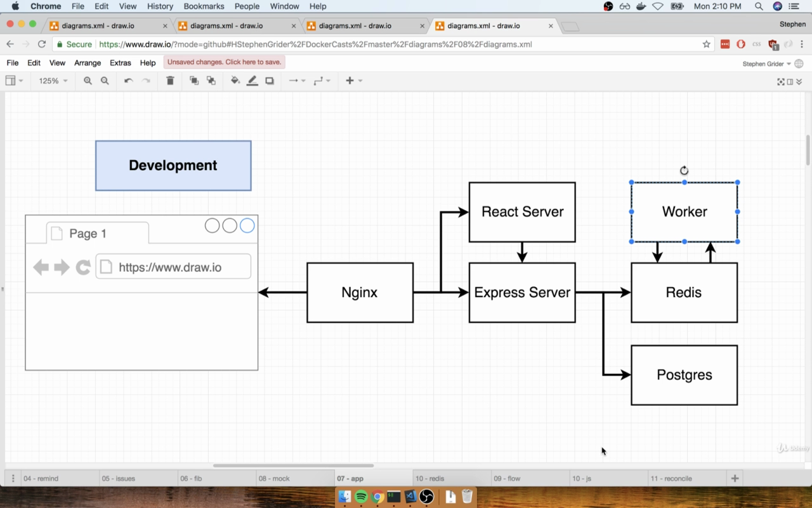812x508 pixels.
Task: Open the Extras menu in draw.io
Action: coord(121,63)
